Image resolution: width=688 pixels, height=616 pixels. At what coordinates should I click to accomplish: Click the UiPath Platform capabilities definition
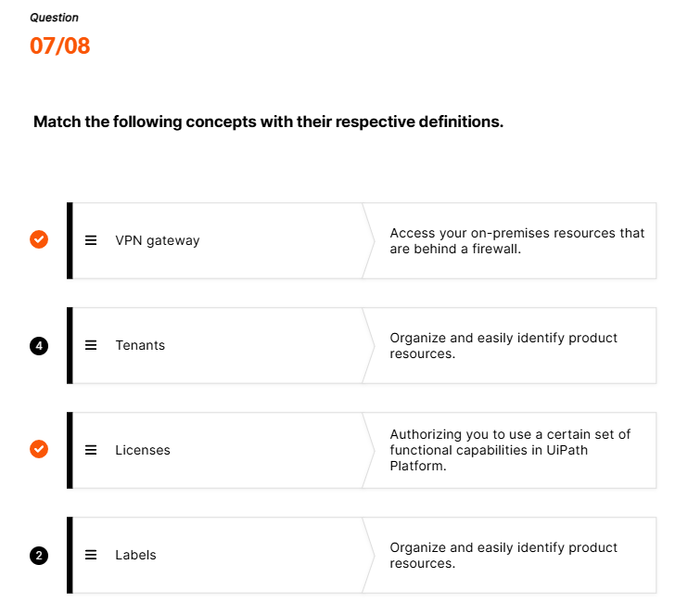tap(510, 450)
